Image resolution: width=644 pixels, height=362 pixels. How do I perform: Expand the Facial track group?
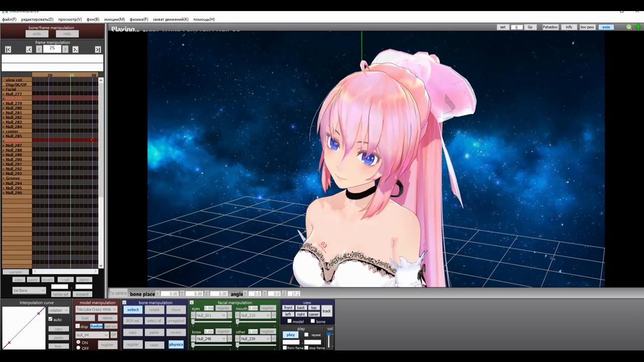click(4, 89)
